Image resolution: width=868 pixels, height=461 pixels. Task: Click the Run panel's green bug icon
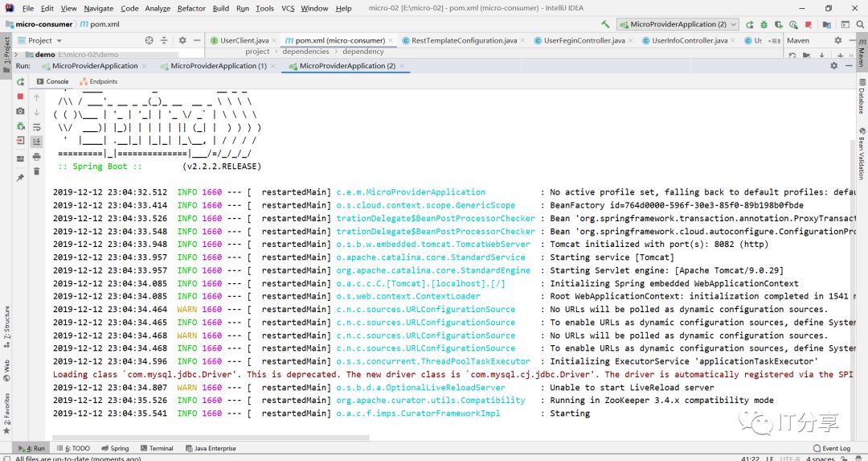click(x=20, y=126)
